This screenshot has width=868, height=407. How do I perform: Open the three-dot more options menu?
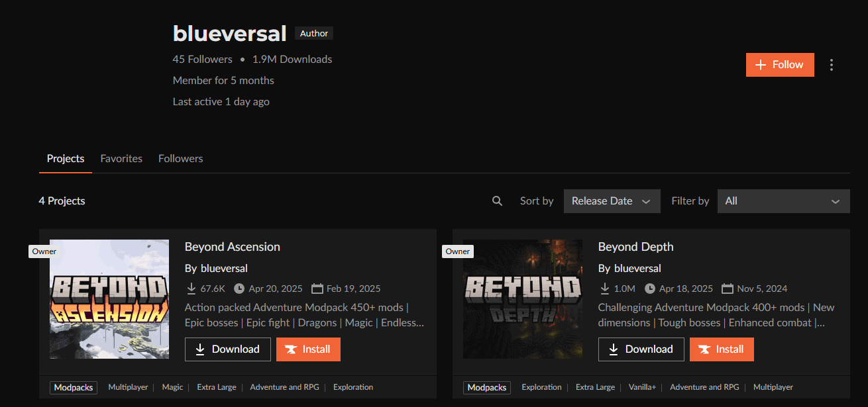[x=832, y=65]
